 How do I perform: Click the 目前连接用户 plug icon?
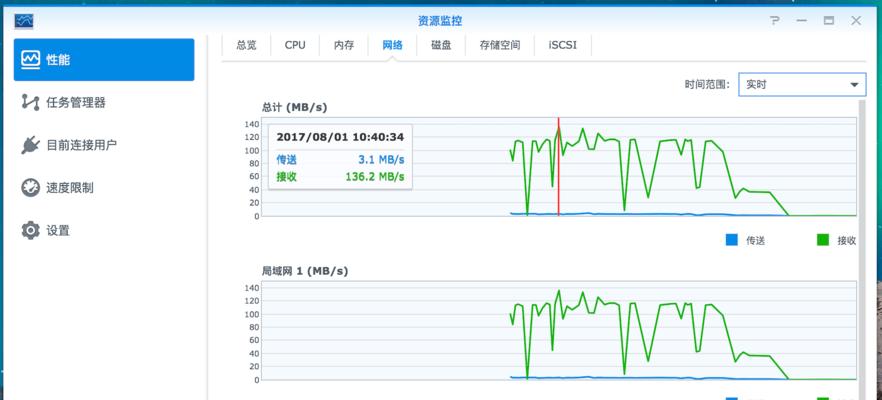coord(30,145)
